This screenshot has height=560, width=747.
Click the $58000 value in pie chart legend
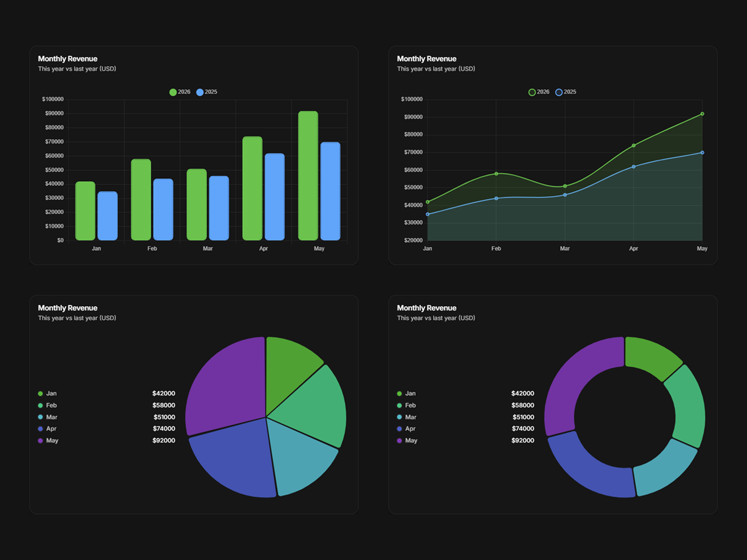[x=164, y=405]
